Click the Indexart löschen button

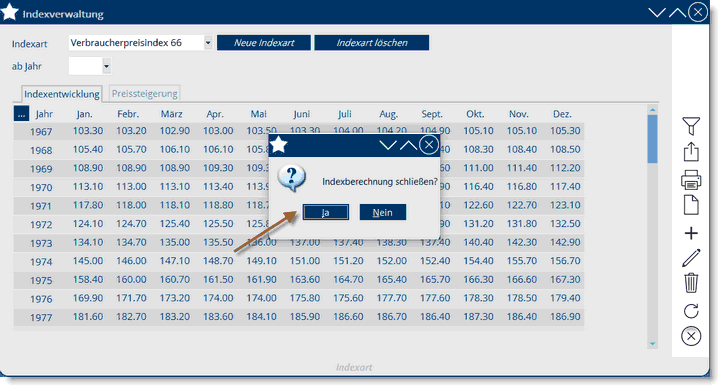(372, 43)
